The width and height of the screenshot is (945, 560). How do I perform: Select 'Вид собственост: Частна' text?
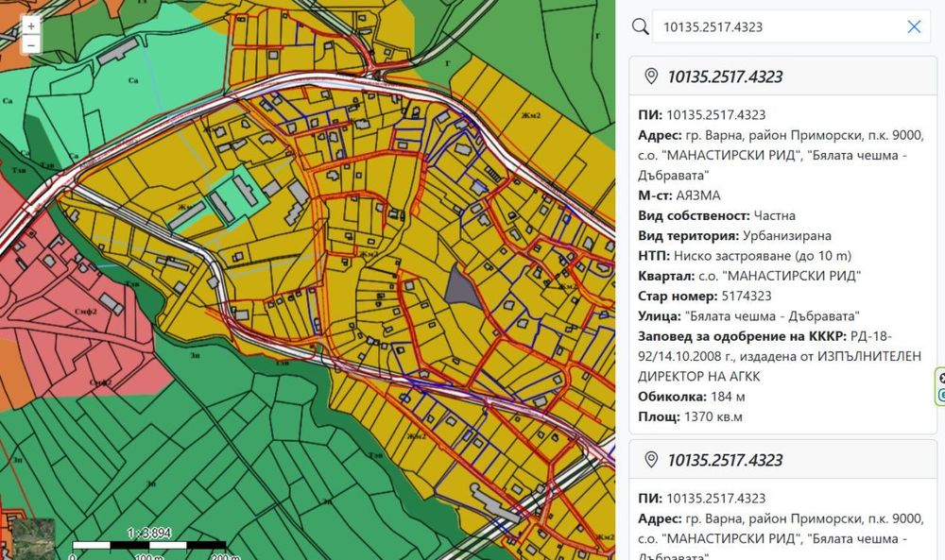click(x=716, y=215)
